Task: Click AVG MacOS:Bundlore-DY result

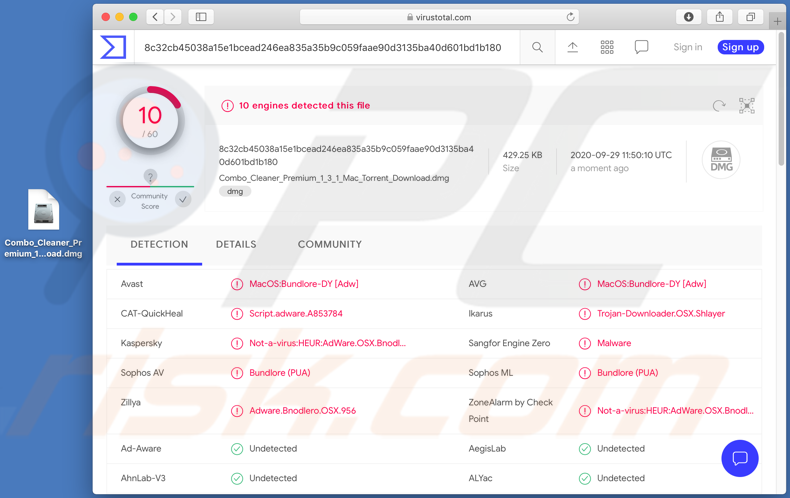Action: pos(651,284)
